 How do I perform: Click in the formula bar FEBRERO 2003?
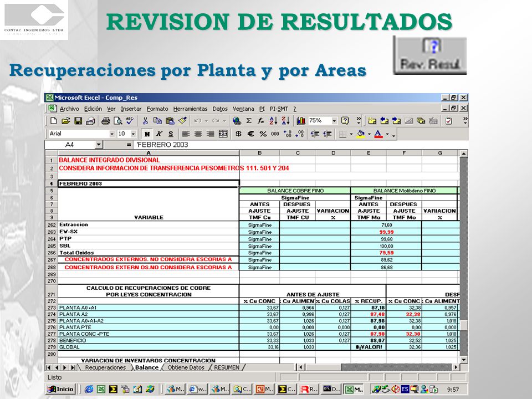(x=300, y=145)
